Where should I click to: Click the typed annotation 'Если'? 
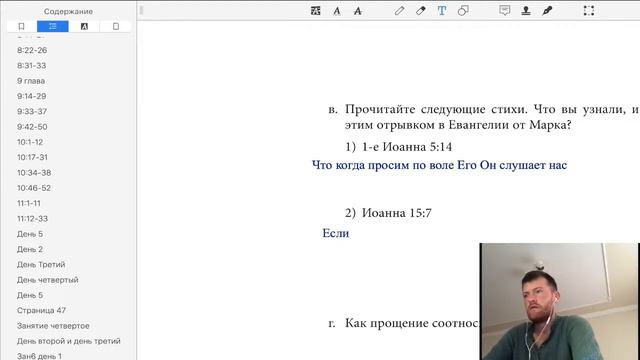click(x=336, y=233)
